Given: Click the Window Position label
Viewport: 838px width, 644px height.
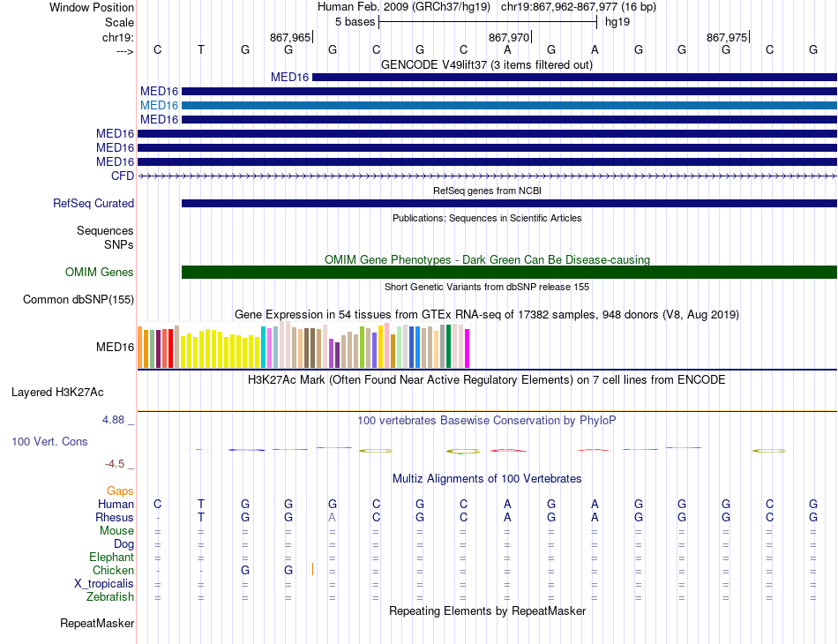Looking at the screenshot, I should click(x=92, y=7).
